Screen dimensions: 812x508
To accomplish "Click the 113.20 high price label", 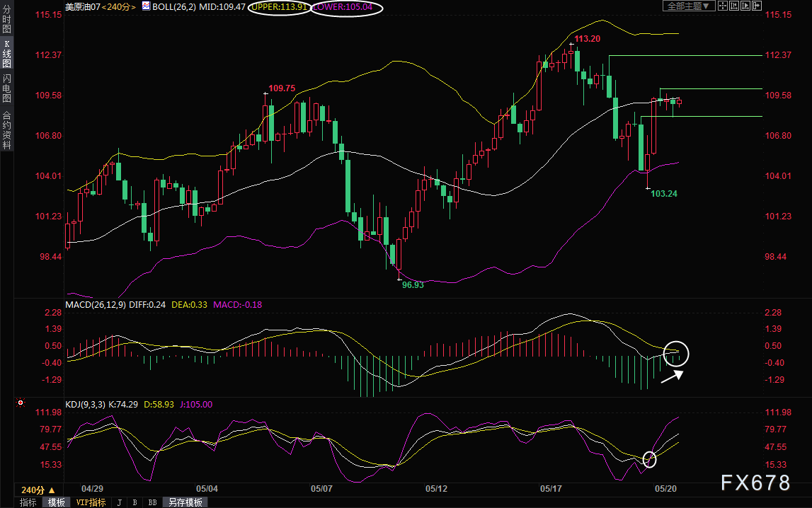I will pos(588,39).
